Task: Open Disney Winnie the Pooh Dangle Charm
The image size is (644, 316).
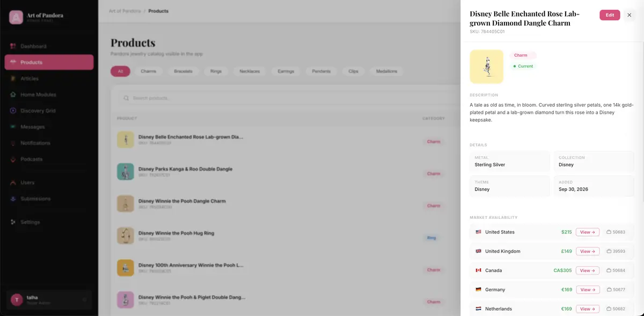Action: [284, 204]
